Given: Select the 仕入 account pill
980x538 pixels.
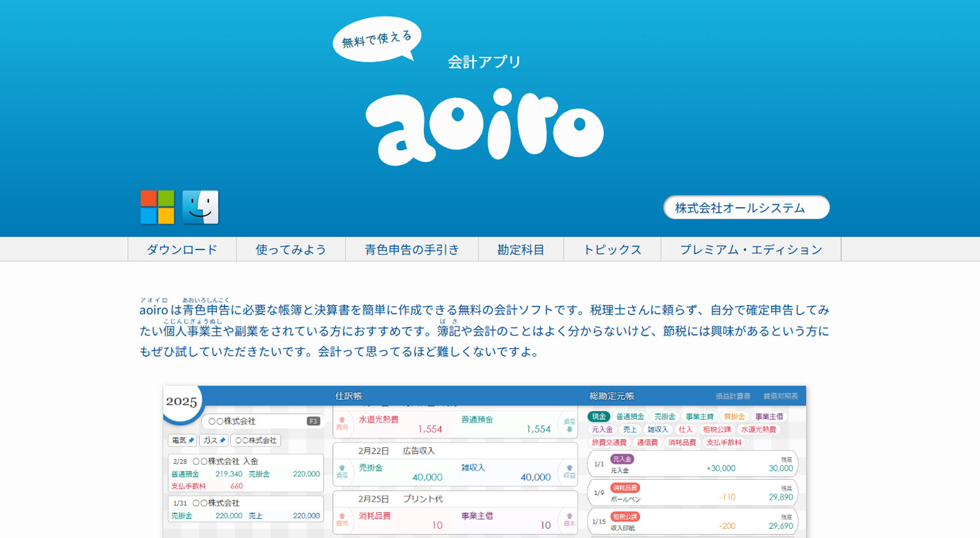Looking at the screenshot, I should [x=685, y=430].
